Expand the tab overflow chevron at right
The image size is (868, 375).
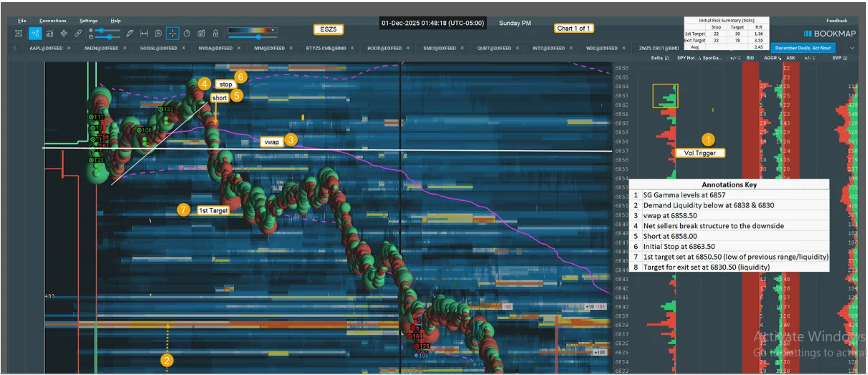[x=852, y=48]
